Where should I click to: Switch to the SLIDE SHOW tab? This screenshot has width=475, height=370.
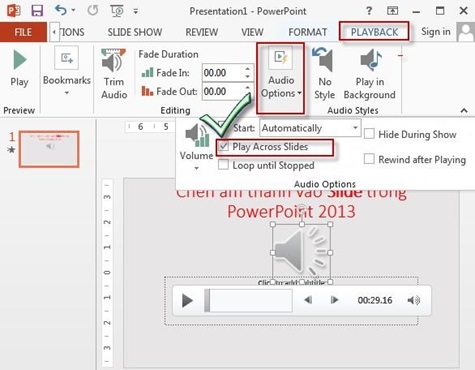coord(135,32)
